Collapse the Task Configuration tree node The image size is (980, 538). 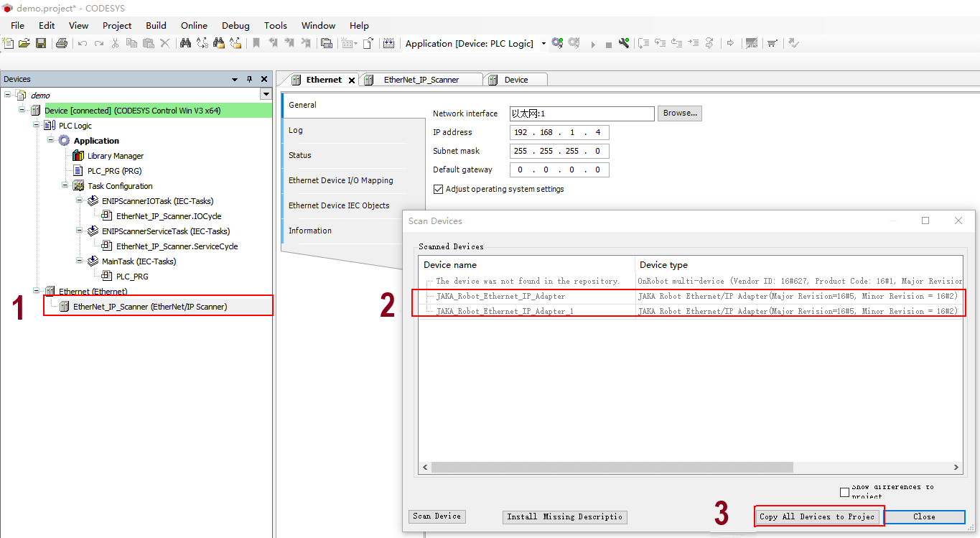click(65, 185)
